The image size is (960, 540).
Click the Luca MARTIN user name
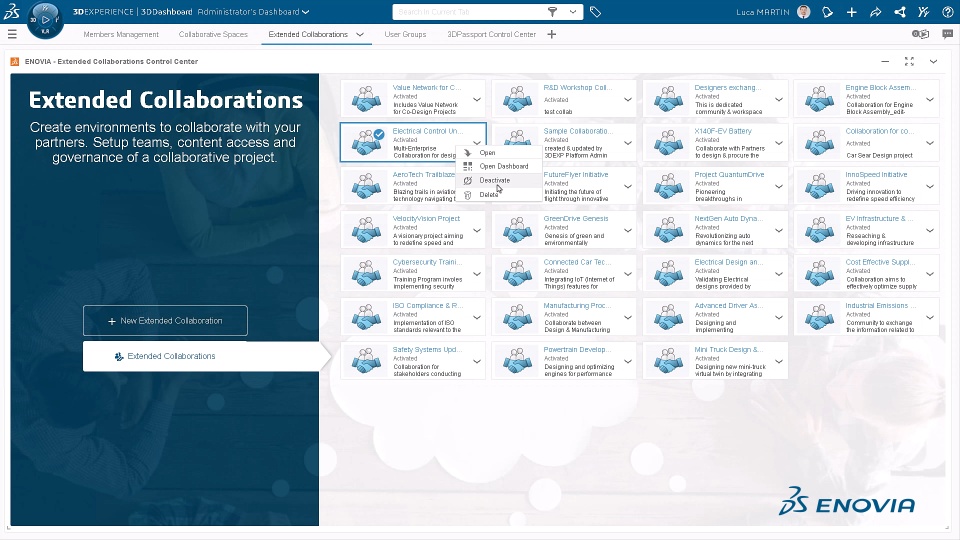coord(763,12)
